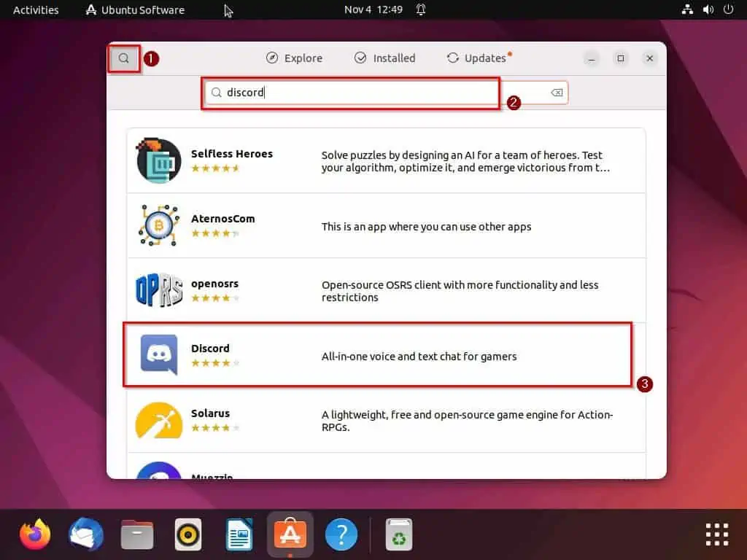Image resolution: width=747 pixels, height=560 pixels.
Task: Switch to the Installed tab
Action: 384,58
